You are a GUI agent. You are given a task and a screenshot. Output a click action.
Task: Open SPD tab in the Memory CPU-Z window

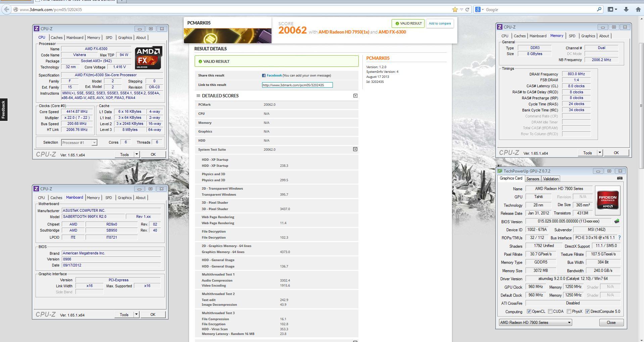coord(572,36)
